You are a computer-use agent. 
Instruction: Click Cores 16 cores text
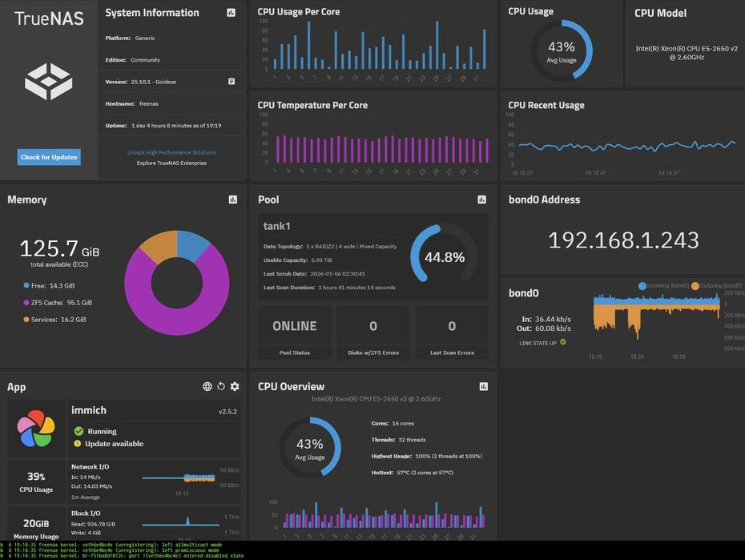(393, 423)
